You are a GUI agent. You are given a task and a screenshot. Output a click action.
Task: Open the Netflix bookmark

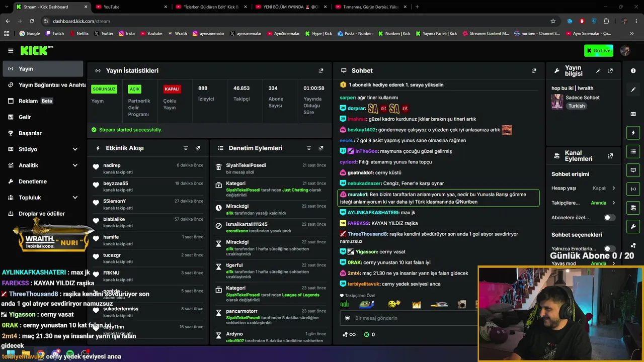pyautogui.click(x=78, y=34)
